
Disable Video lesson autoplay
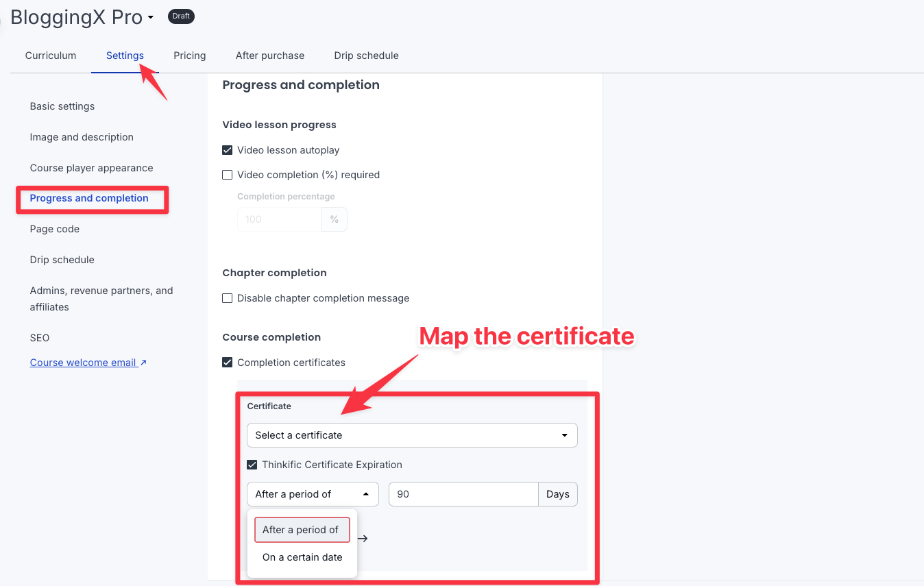(x=227, y=150)
